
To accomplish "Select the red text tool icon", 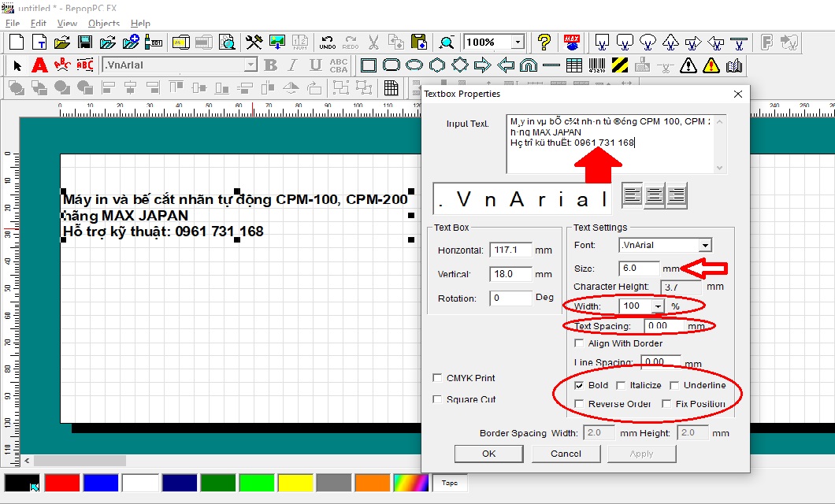I will pyautogui.click(x=39, y=65).
